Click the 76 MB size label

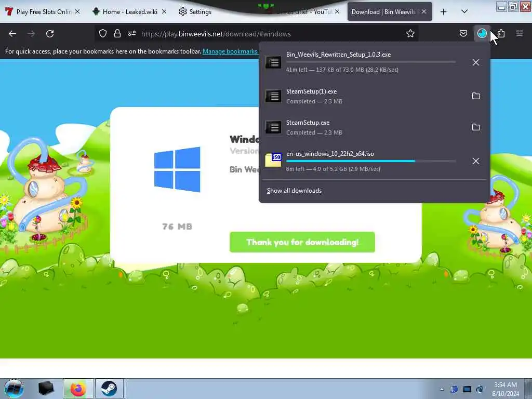[177, 227]
